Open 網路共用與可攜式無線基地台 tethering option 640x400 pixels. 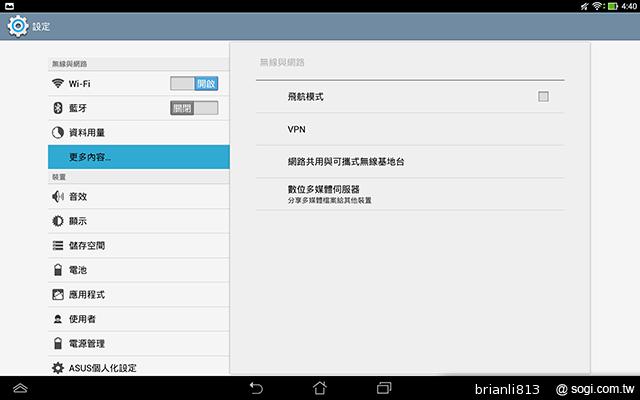tap(410, 162)
